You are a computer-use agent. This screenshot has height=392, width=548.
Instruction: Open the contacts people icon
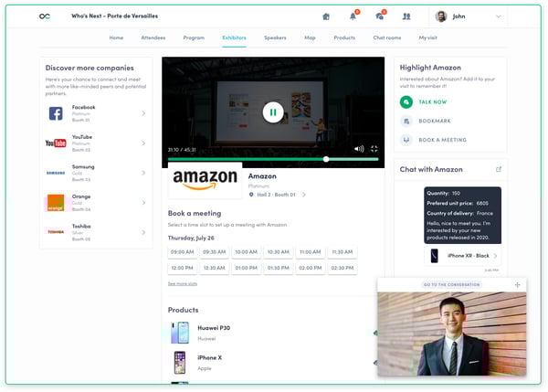coord(406,16)
